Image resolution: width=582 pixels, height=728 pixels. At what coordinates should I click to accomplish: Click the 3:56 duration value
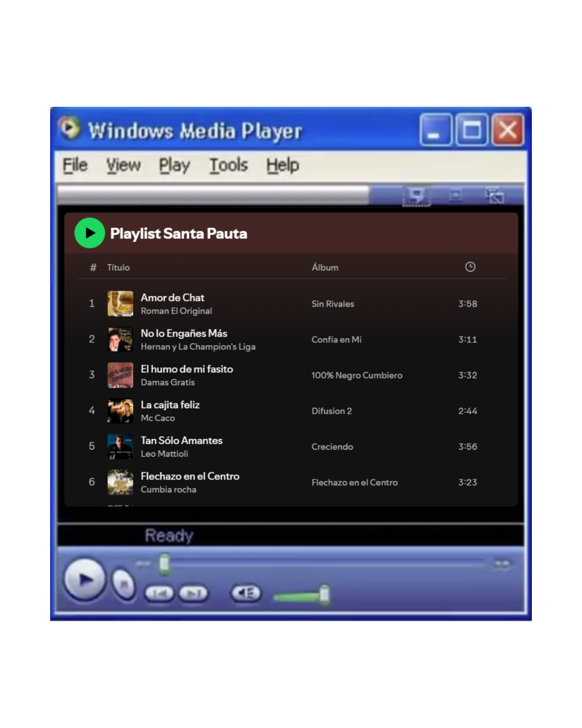click(468, 447)
